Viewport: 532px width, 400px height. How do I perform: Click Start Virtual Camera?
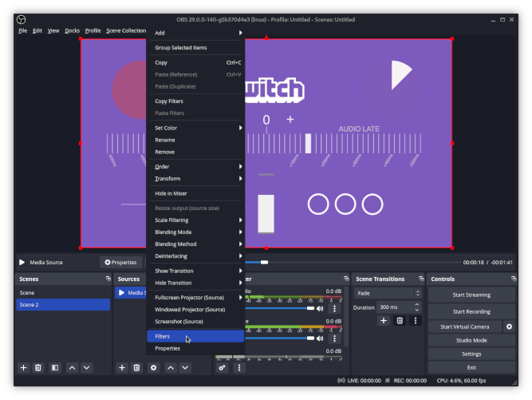tap(465, 327)
